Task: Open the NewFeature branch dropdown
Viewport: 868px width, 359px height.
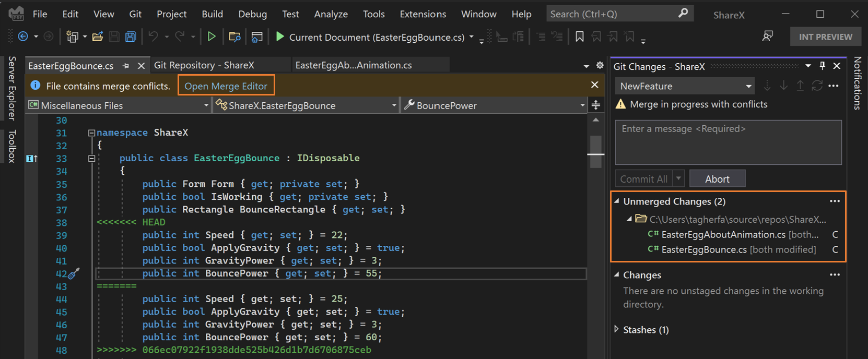Action: (748, 86)
